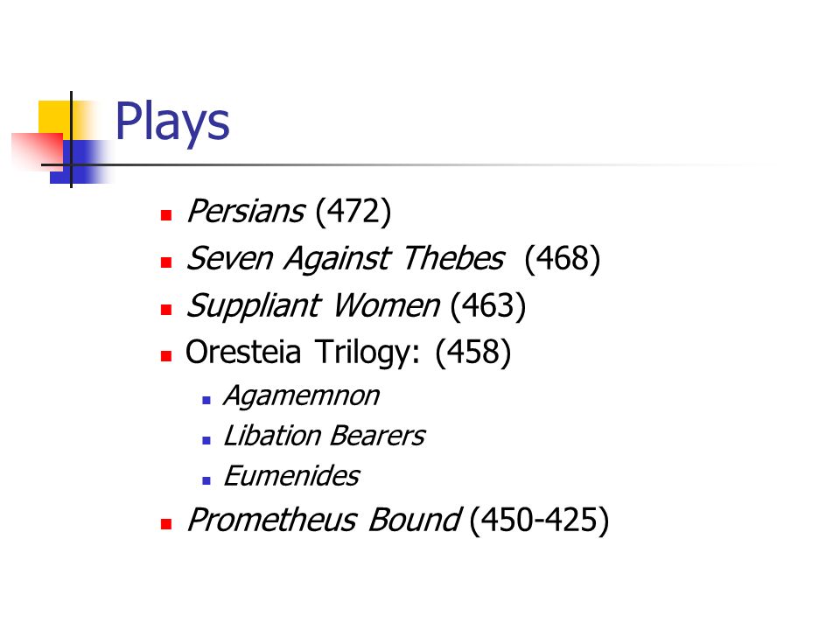
Task: Click the red bullet beside Seven Against Thebes
Action: (166, 262)
